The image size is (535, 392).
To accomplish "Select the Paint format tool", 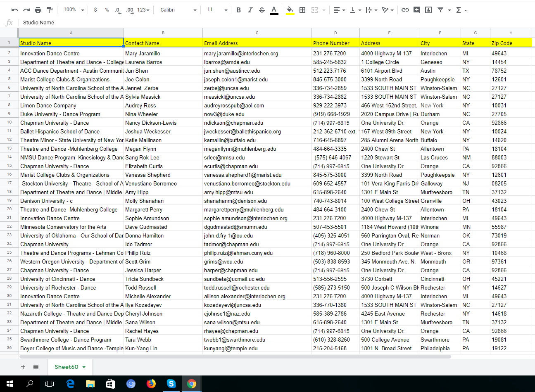I will (x=50, y=10).
